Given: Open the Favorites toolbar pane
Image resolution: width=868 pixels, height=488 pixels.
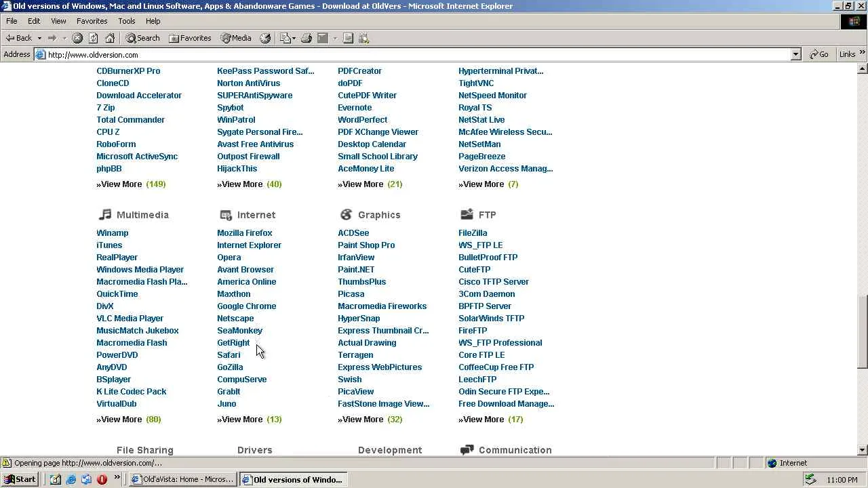Looking at the screenshot, I should point(190,38).
